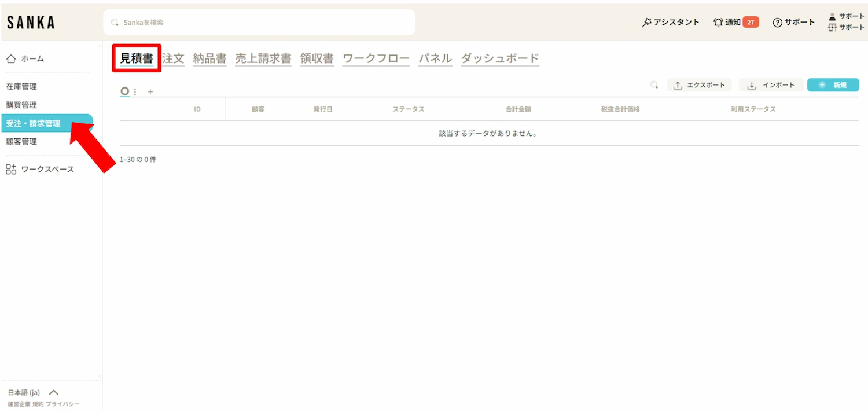This screenshot has height=412, width=868.
Task: Click the SANKA logo
Action: [31, 23]
